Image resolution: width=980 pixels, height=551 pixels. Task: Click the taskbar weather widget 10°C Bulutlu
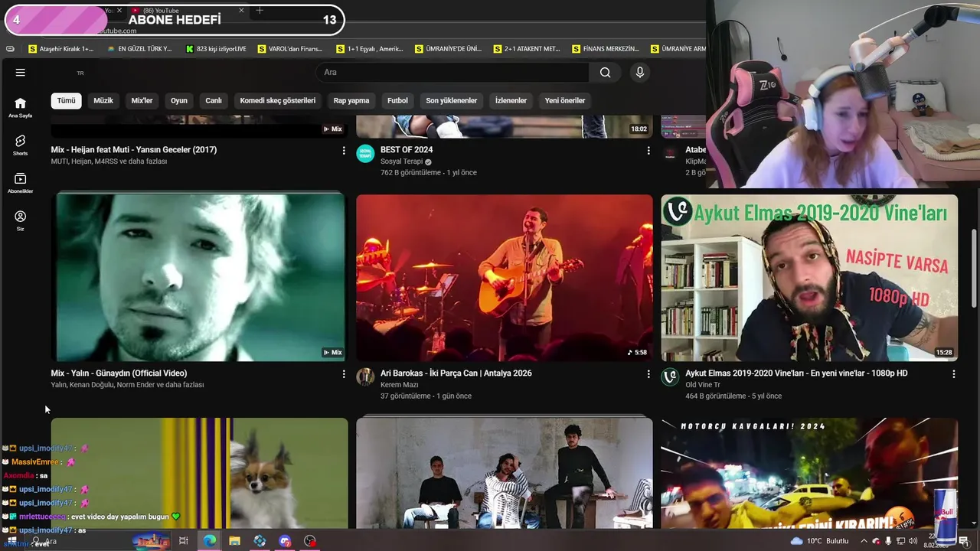pos(818,541)
